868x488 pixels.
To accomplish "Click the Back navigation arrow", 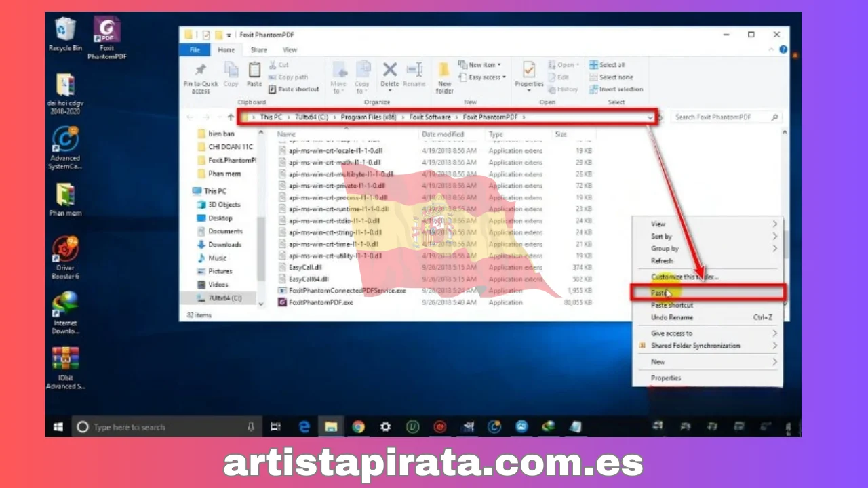I will 191,117.
